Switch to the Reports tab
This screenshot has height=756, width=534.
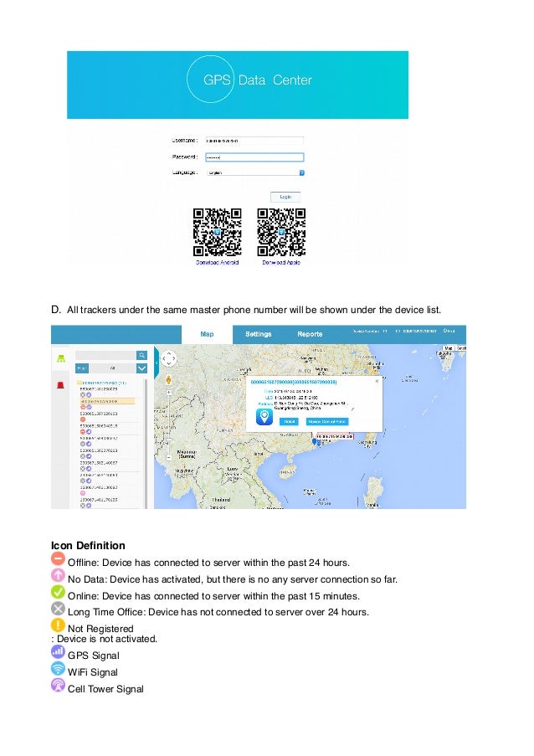[x=310, y=334]
